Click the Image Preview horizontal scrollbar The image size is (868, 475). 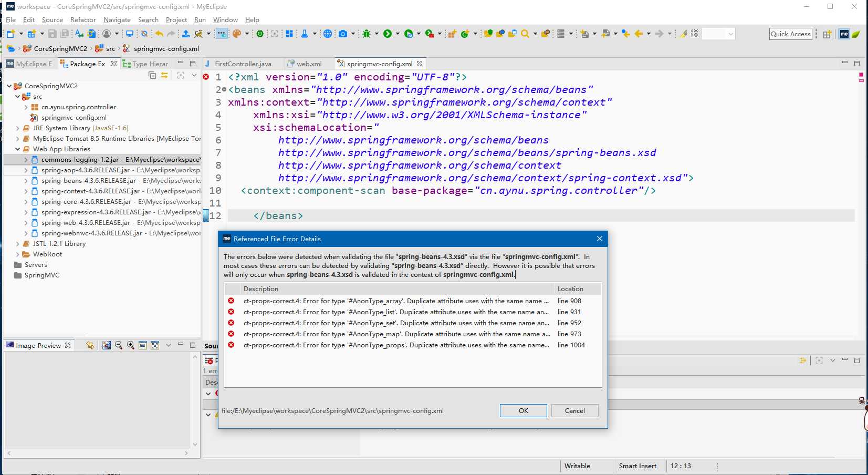coord(98,452)
